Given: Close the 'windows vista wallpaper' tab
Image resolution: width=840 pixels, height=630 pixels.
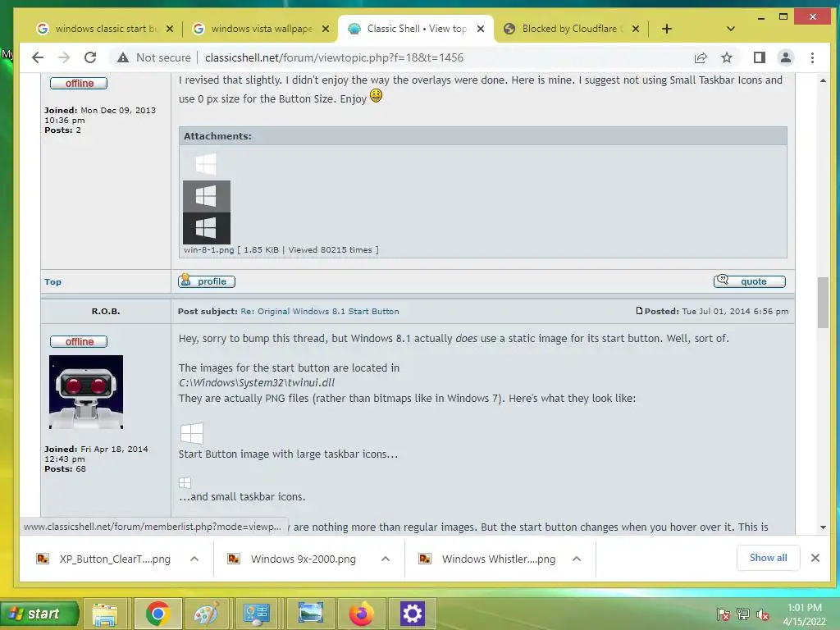Looking at the screenshot, I should [x=325, y=29].
